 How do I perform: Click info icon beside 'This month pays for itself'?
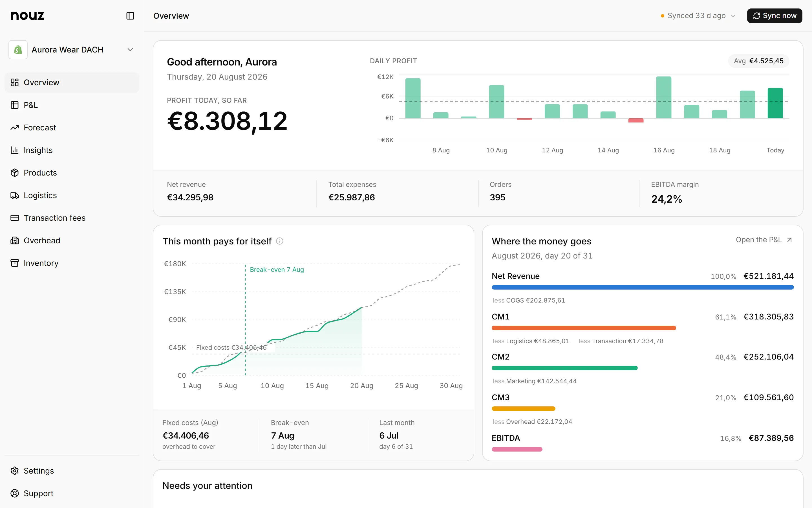279,241
